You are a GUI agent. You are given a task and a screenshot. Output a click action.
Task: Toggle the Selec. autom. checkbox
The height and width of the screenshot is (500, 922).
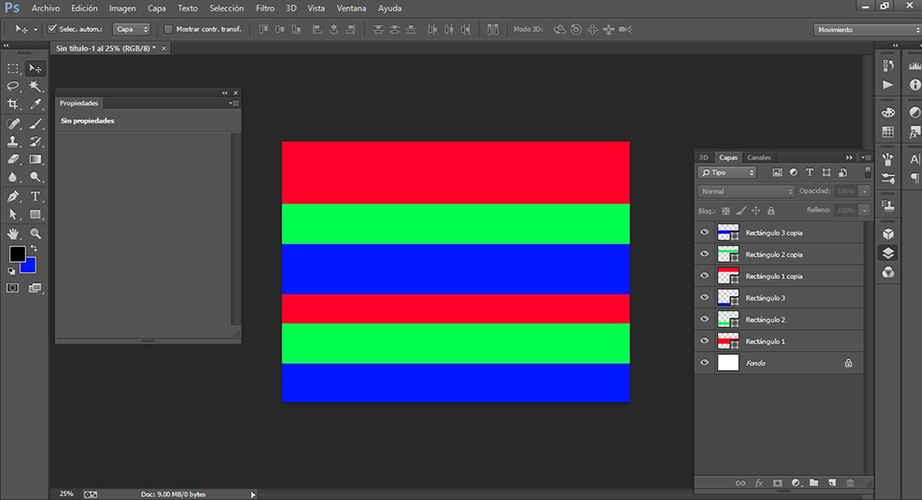[x=52, y=29]
